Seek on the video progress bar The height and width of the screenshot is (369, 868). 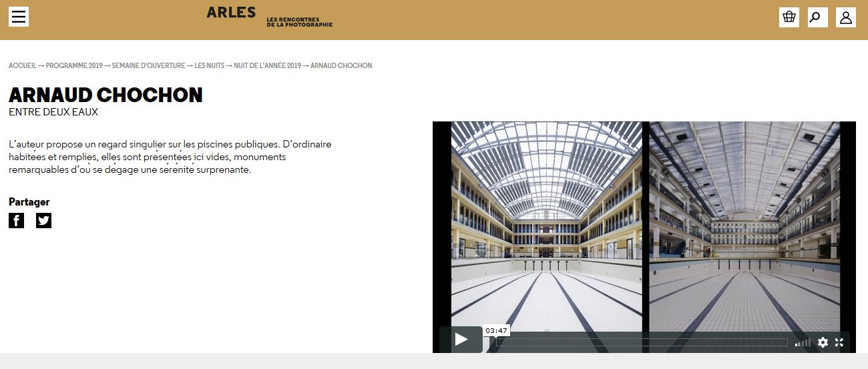tap(641, 342)
